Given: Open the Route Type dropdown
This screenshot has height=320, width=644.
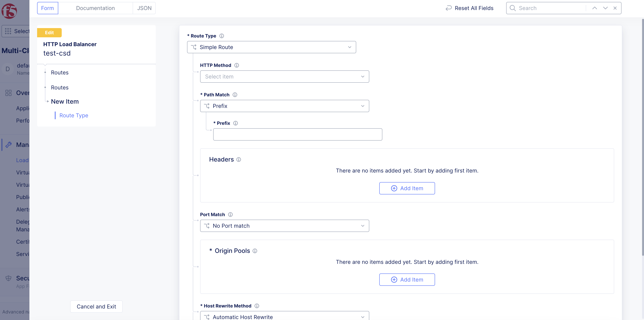Looking at the screenshot, I should point(271,47).
